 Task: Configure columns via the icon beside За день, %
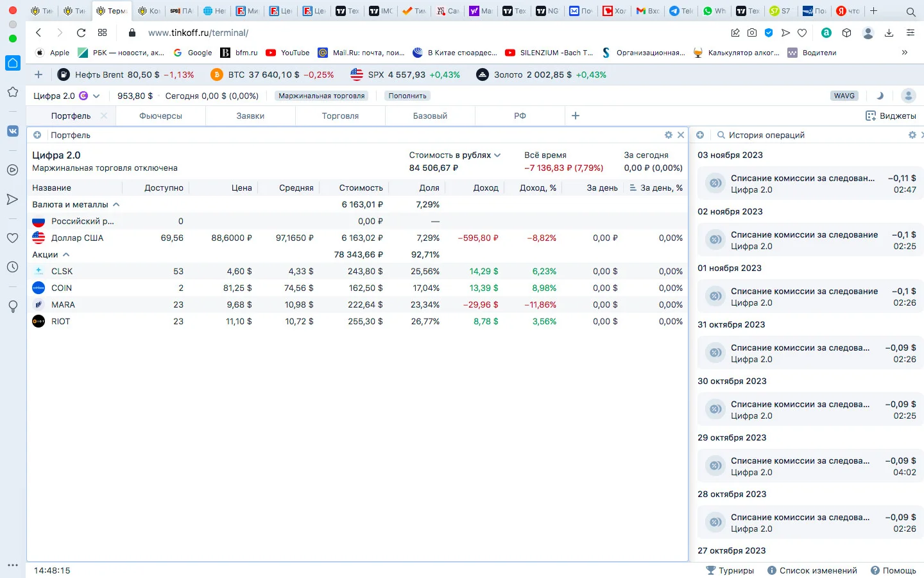point(633,188)
